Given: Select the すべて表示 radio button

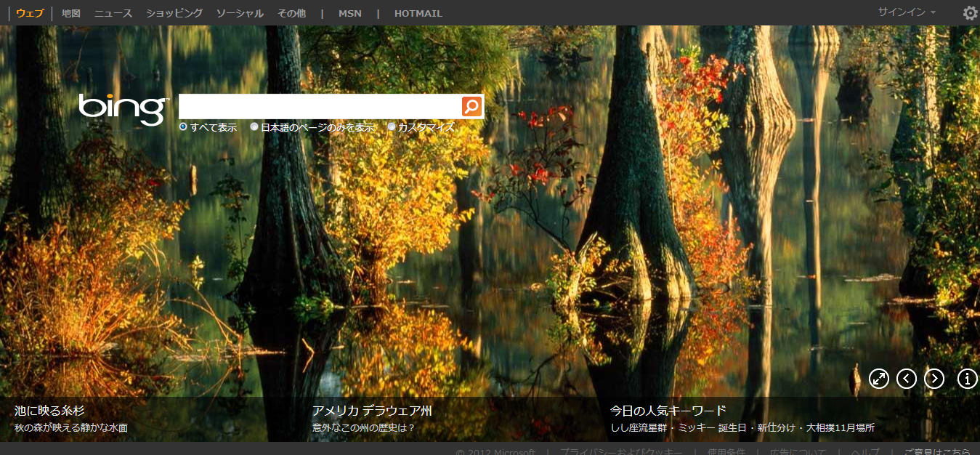Looking at the screenshot, I should 183,127.
